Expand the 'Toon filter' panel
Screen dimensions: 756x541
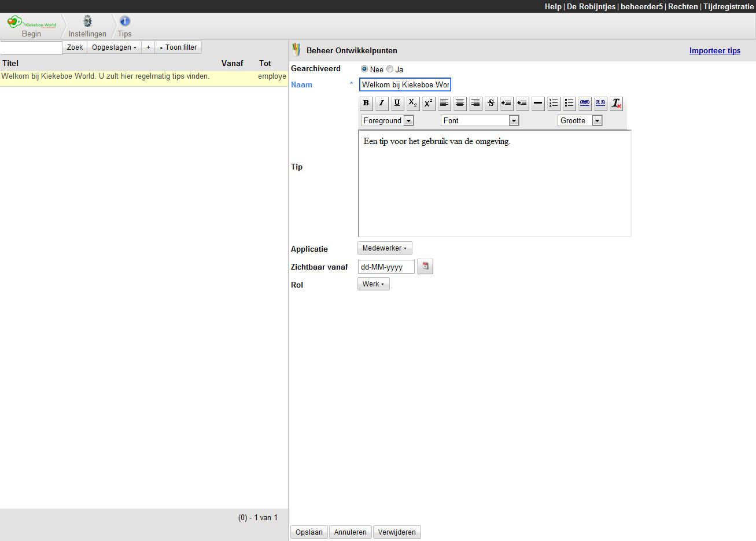[x=178, y=47]
